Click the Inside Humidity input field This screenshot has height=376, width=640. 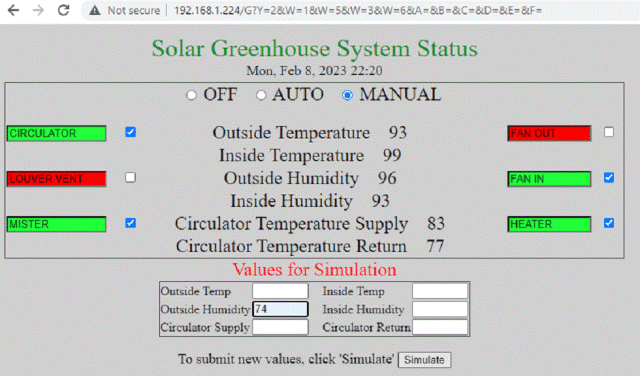pyautogui.click(x=440, y=309)
